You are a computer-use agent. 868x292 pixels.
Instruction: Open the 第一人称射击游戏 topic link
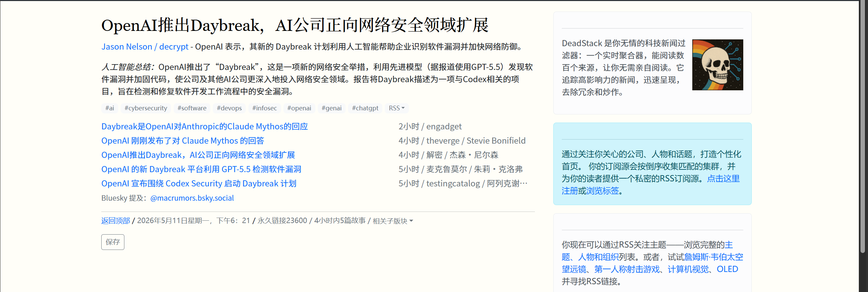coord(627,269)
